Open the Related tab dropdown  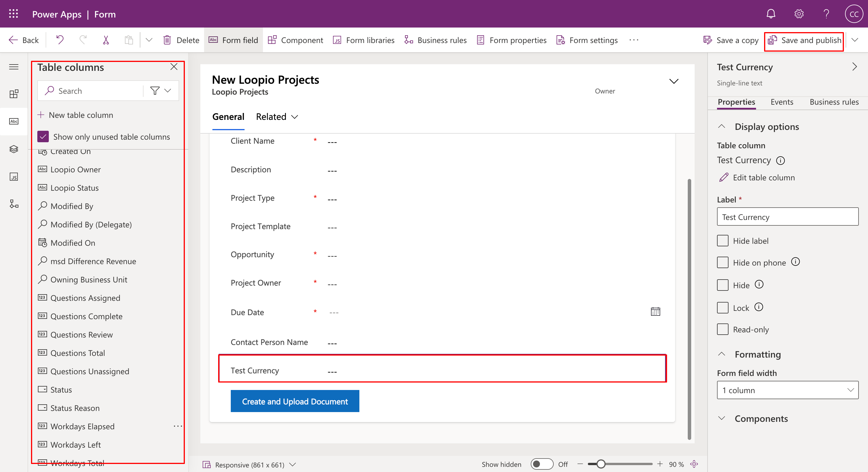(x=277, y=116)
